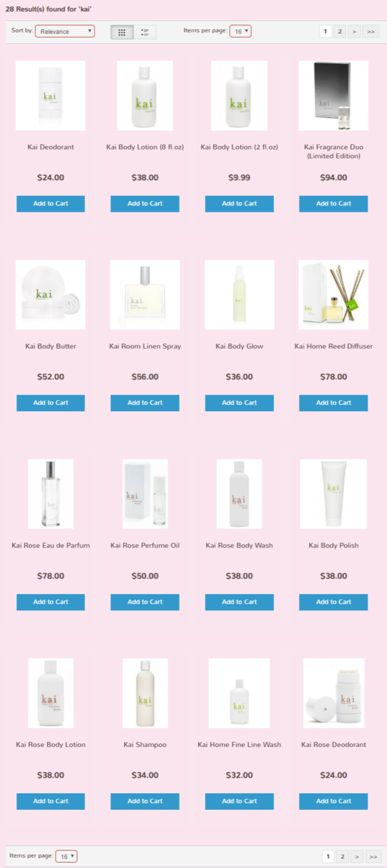This screenshot has height=868, width=387.
Task: Go to next page using top arrow
Action: tap(354, 31)
